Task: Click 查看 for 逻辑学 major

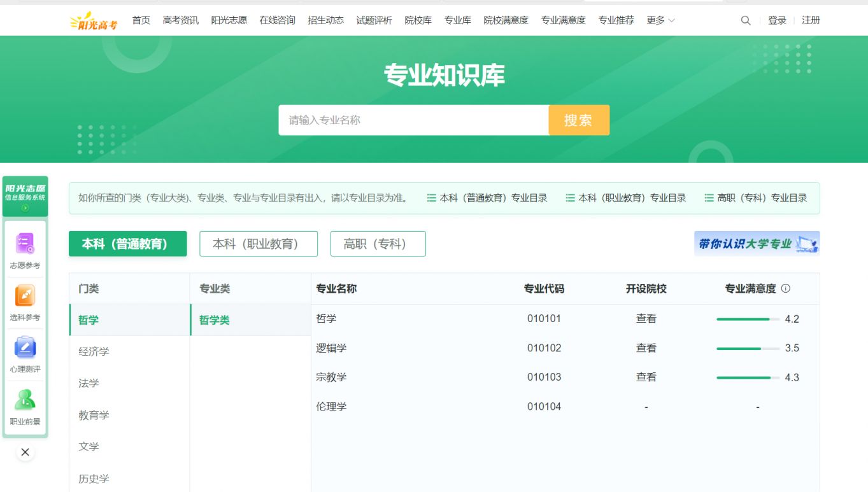Action: coord(646,348)
